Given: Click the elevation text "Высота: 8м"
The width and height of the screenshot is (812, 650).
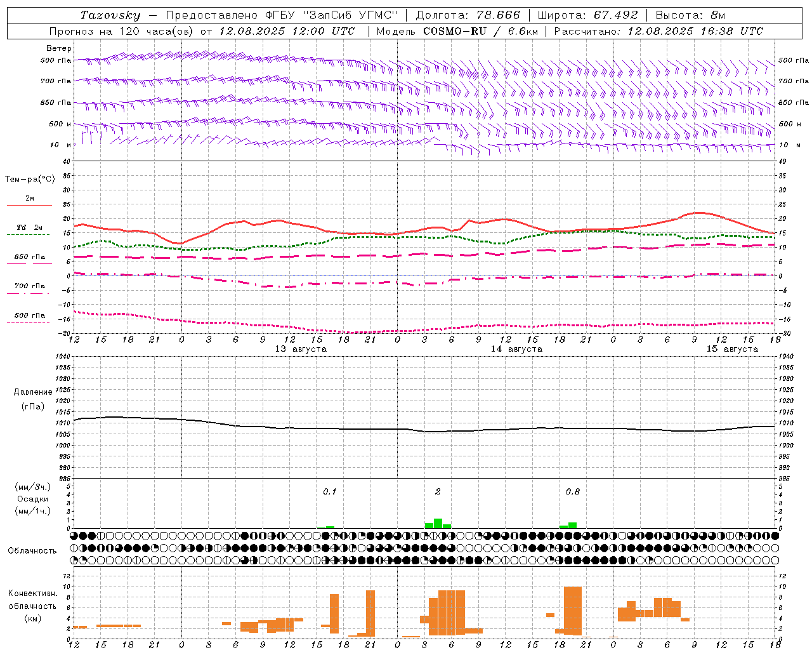Looking at the screenshot, I should coord(690,15).
